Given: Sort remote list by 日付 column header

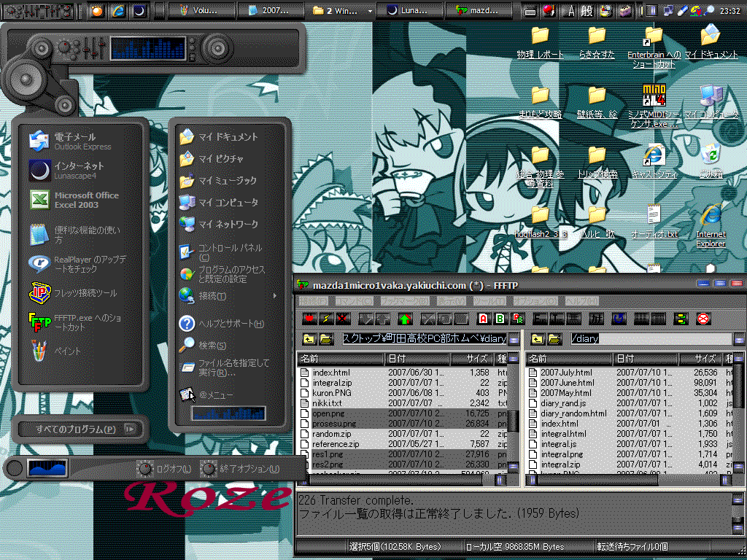Looking at the screenshot, I should [x=645, y=359].
